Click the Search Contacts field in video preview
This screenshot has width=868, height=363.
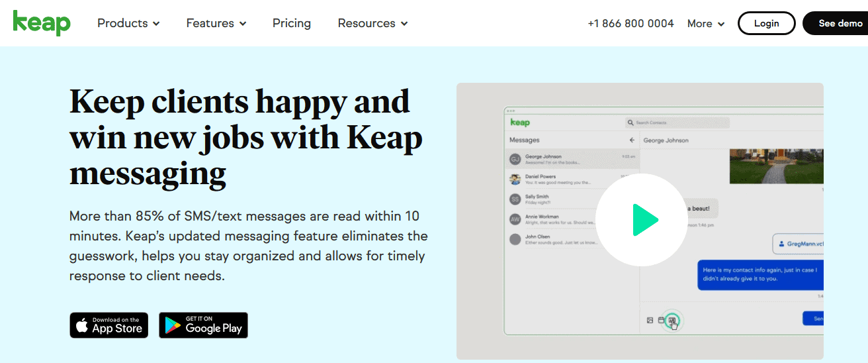(x=677, y=123)
